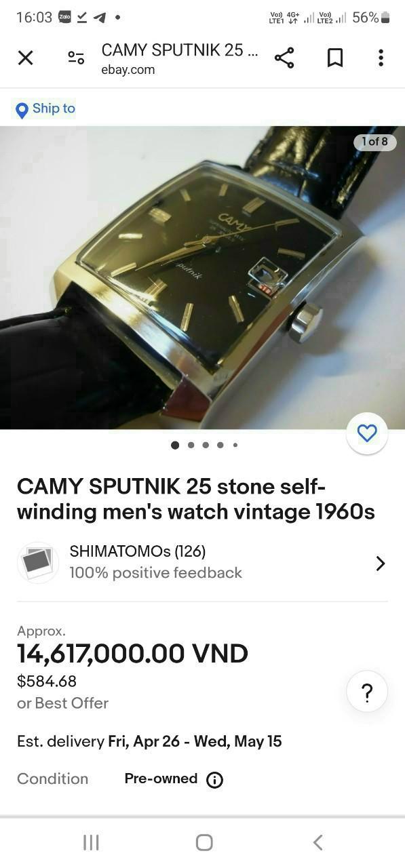This screenshot has width=405, height=868.
Task: Tap the 1 of 8 image counter
Action: pyautogui.click(x=374, y=142)
